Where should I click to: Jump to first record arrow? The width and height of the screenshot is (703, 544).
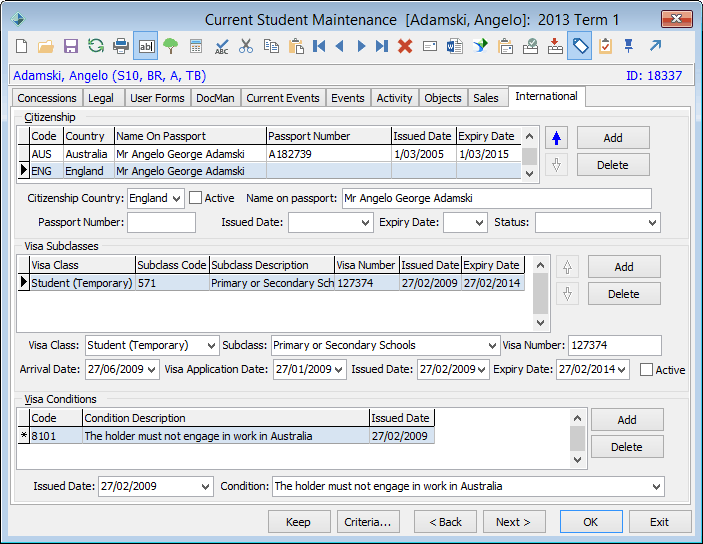click(x=319, y=46)
